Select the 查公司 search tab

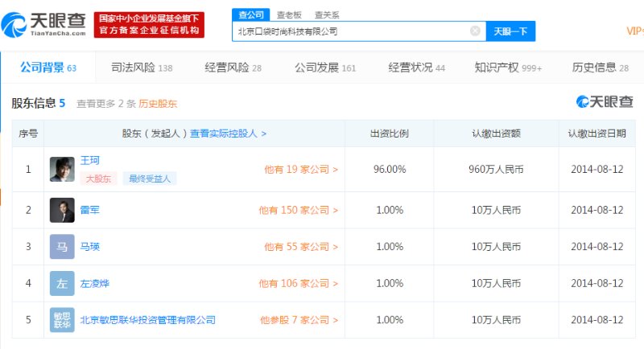[x=251, y=14]
